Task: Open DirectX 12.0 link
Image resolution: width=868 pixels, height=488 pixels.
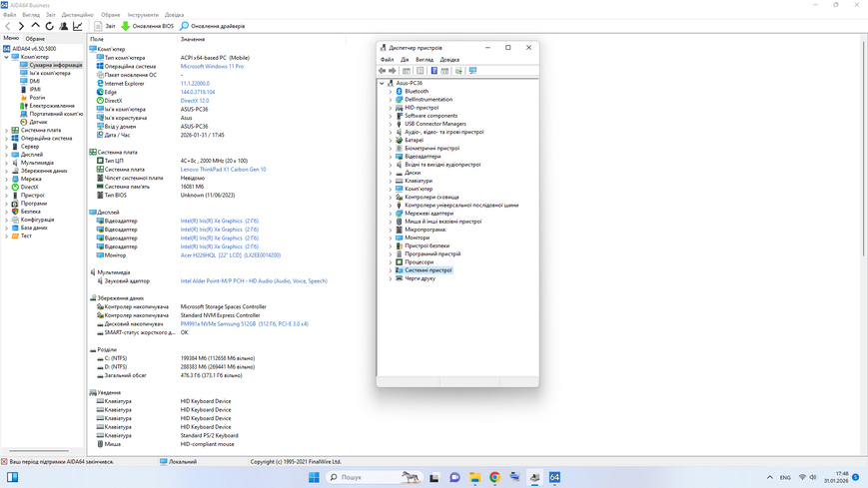Action: pos(195,101)
